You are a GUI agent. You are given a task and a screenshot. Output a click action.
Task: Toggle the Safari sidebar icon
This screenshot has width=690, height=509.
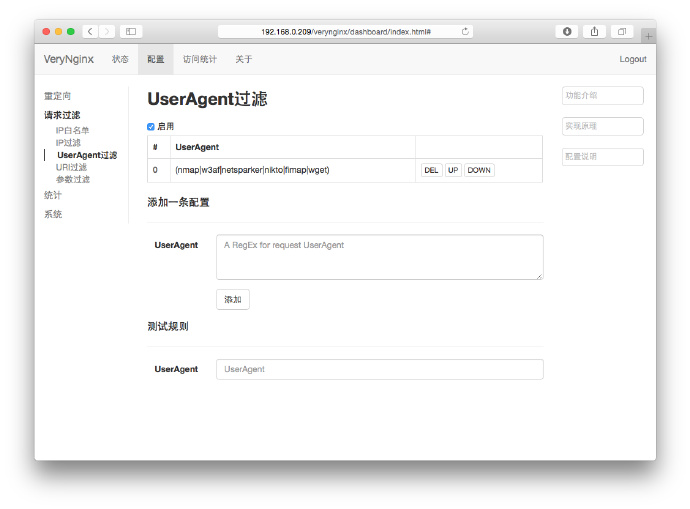pyautogui.click(x=131, y=31)
